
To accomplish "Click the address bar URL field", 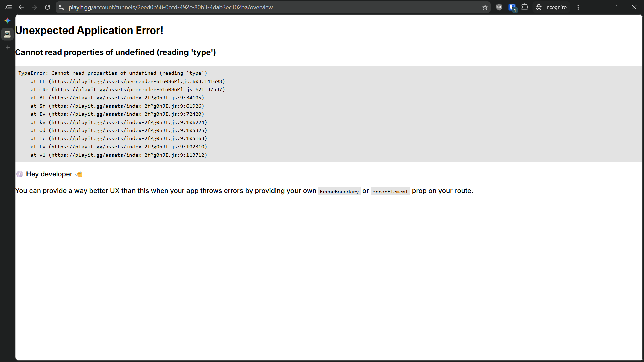I will point(273,7).
